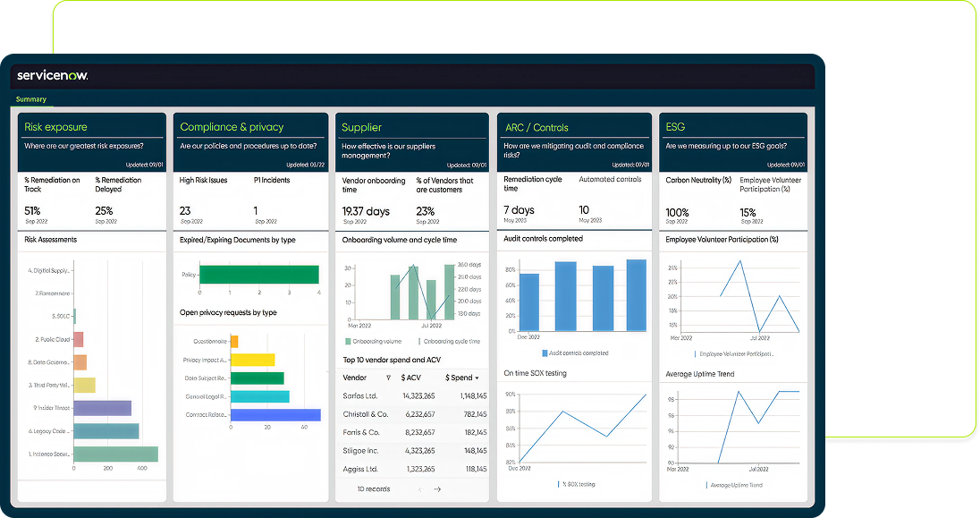Click the ESG card title

point(676,127)
